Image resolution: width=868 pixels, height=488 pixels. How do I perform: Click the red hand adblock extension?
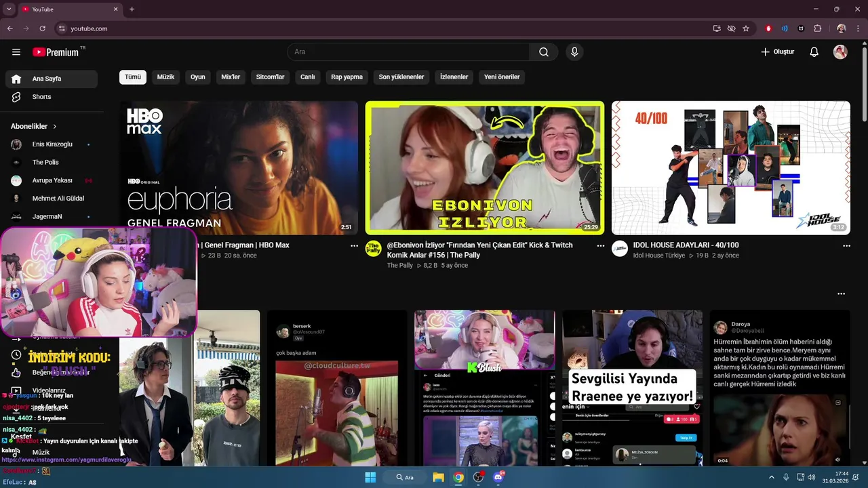pyautogui.click(x=768, y=28)
